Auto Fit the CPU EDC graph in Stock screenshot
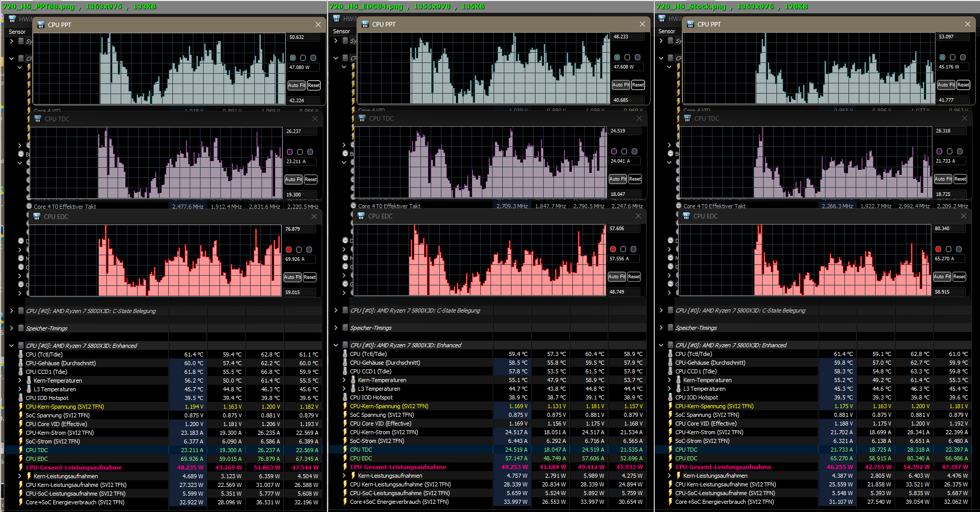The width and height of the screenshot is (980, 512). coord(942,277)
